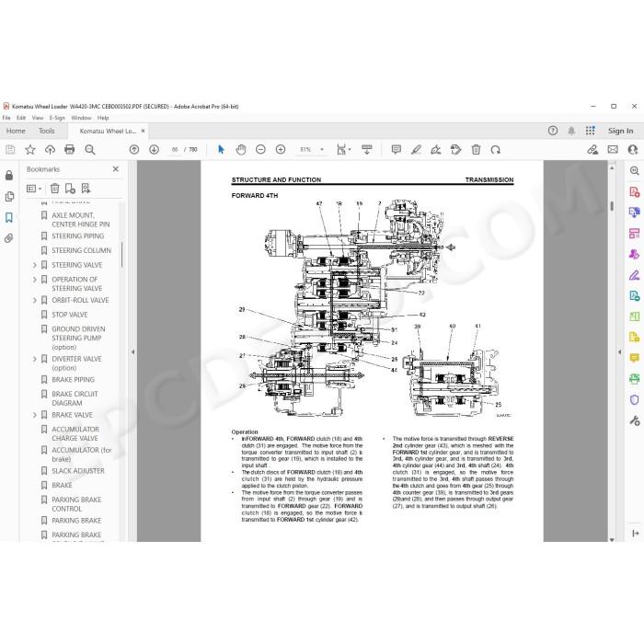Image resolution: width=644 pixels, height=644 pixels.
Task: Collapse the right tools pane arrow
Action: (x=620, y=352)
